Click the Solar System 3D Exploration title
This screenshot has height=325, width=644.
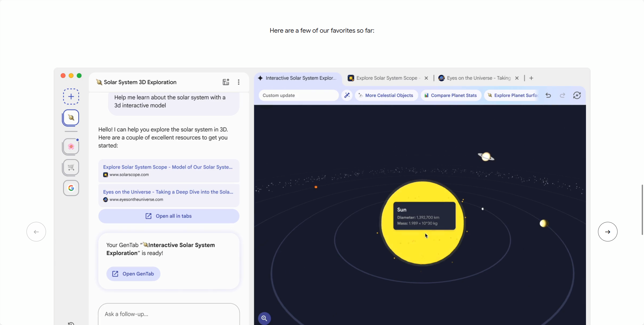click(x=140, y=82)
